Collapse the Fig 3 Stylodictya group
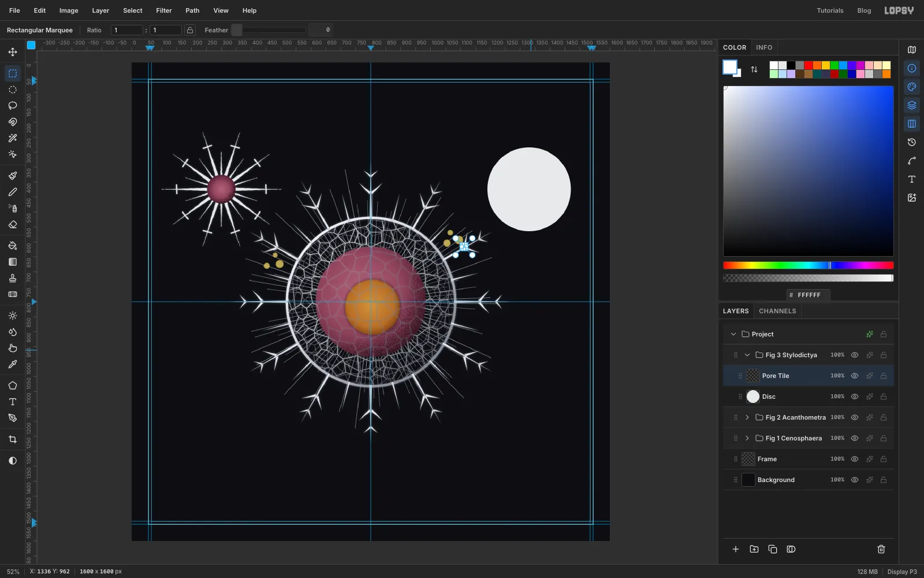 [x=747, y=355]
